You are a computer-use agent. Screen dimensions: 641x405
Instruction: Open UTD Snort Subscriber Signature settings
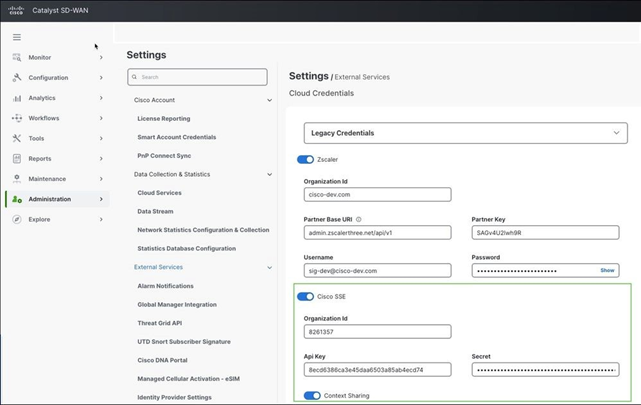184,342
